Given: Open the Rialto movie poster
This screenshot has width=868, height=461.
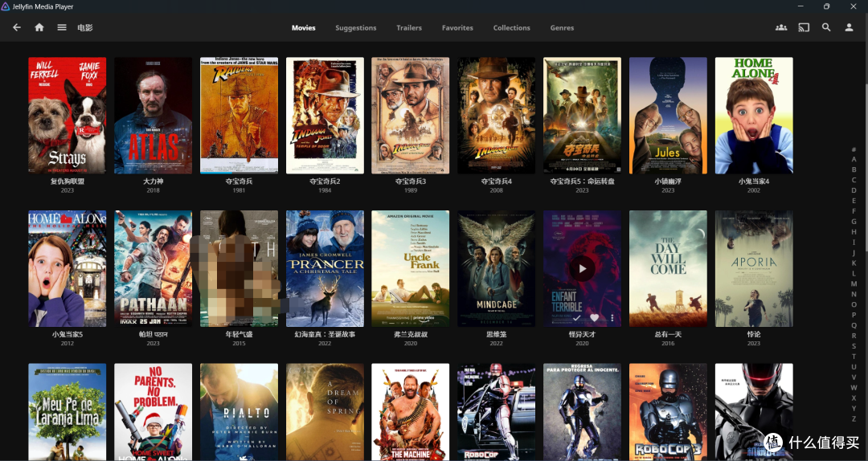Looking at the screenshot, I should point(239,412).
